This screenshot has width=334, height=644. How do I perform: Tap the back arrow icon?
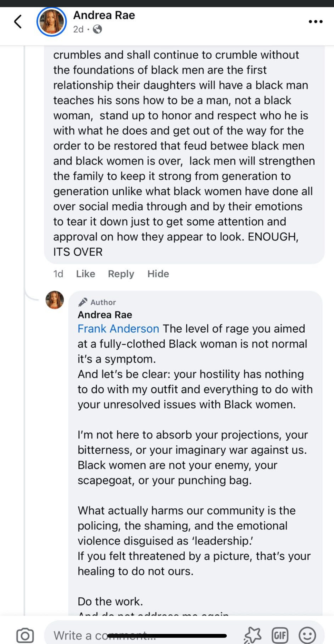[x=18, y=22]
